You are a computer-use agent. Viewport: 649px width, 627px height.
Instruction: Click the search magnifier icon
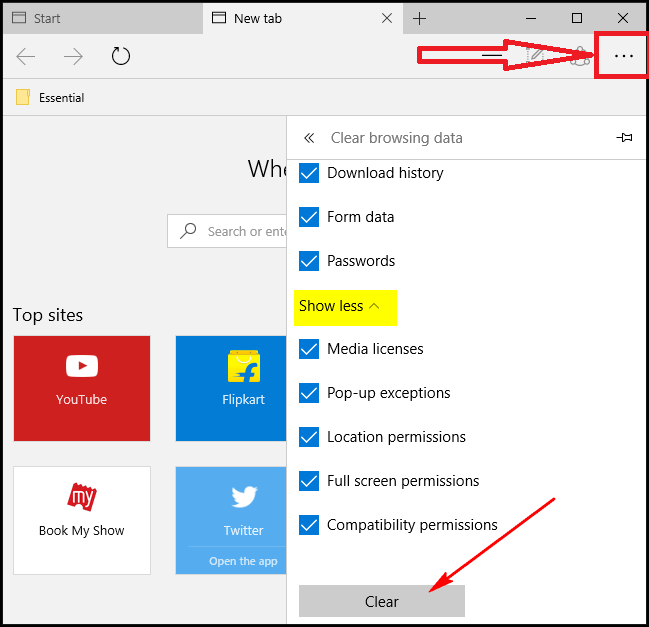tap(188, 231)
